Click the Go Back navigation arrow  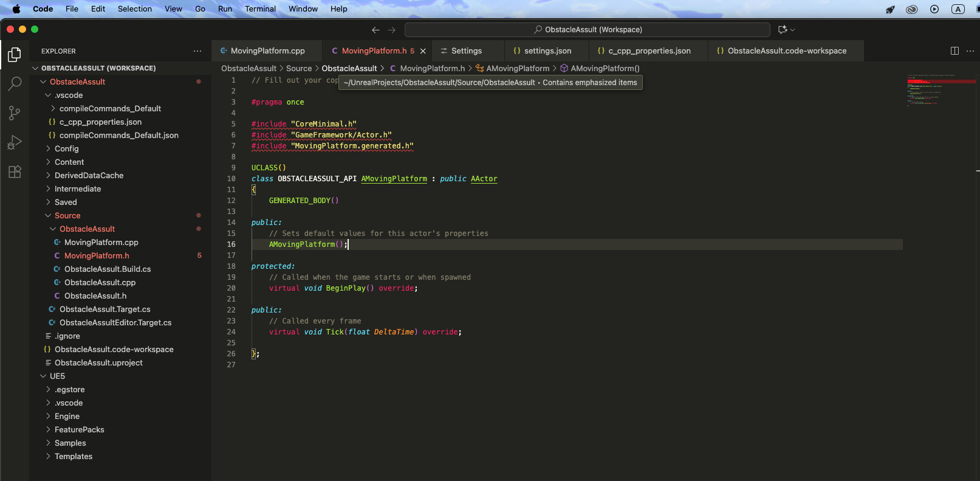[x=375, y=30]
